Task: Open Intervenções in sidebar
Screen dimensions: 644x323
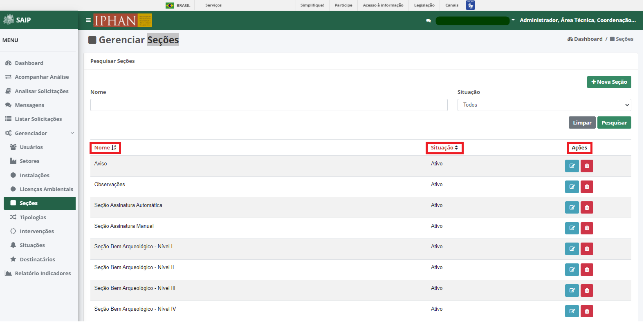Action: pos(37,231)
